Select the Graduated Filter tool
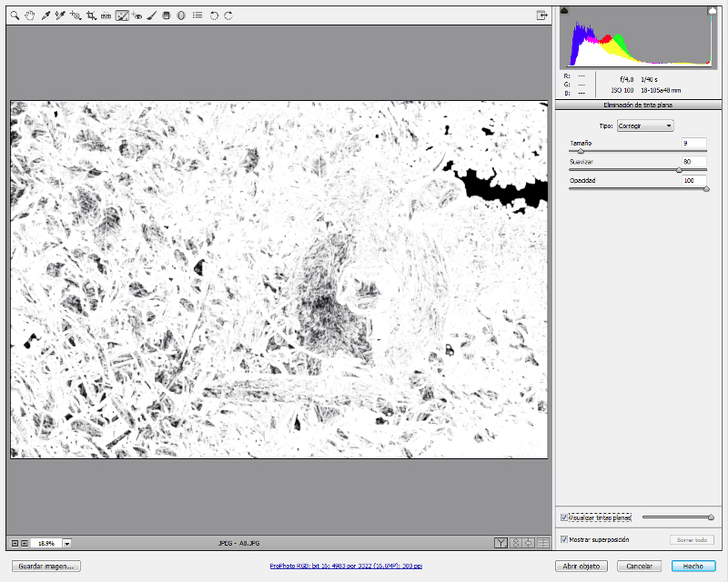The height and width of the screenshot is (582, 728). click(x=167, y=15)
